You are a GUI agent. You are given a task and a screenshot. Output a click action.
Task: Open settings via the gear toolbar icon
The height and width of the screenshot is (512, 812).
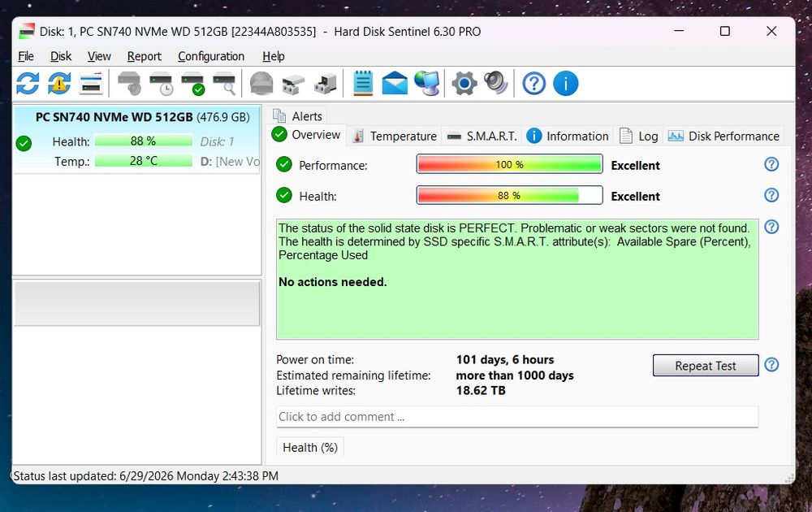[464, 84]
